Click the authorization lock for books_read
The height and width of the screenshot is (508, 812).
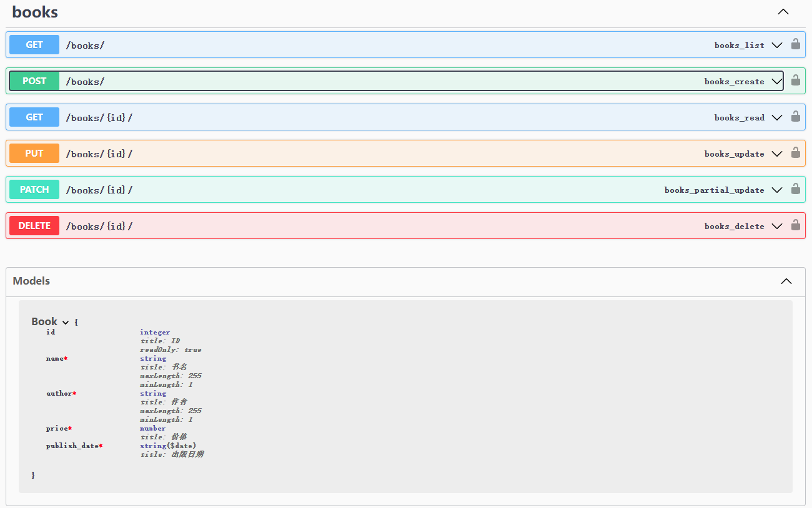point(795,117)
